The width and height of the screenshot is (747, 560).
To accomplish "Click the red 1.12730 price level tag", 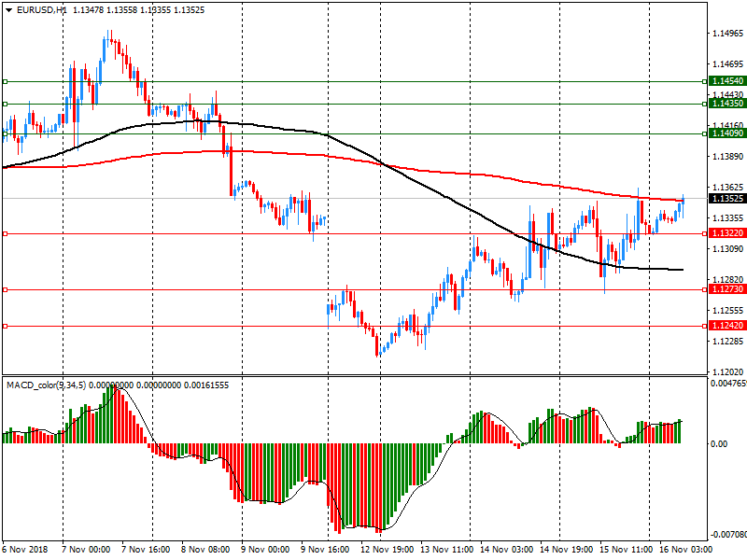I will pos(726,289).
